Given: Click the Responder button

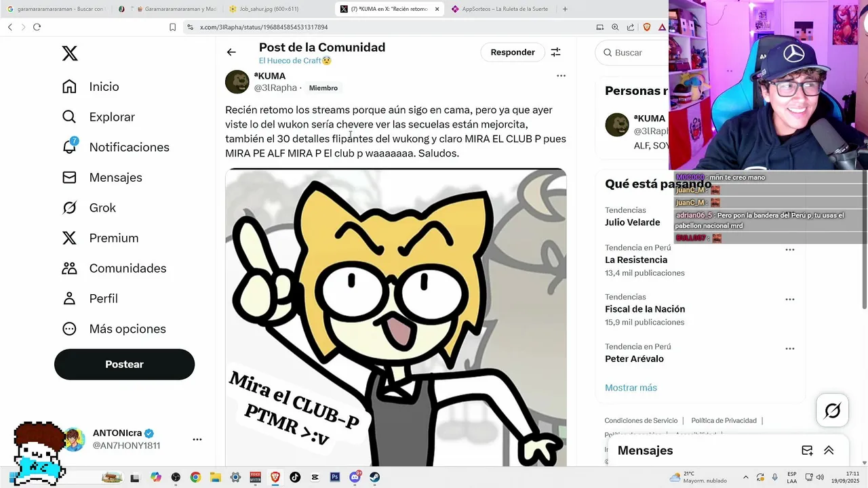Looking at the screenshot, I should [x=513, y=52].
